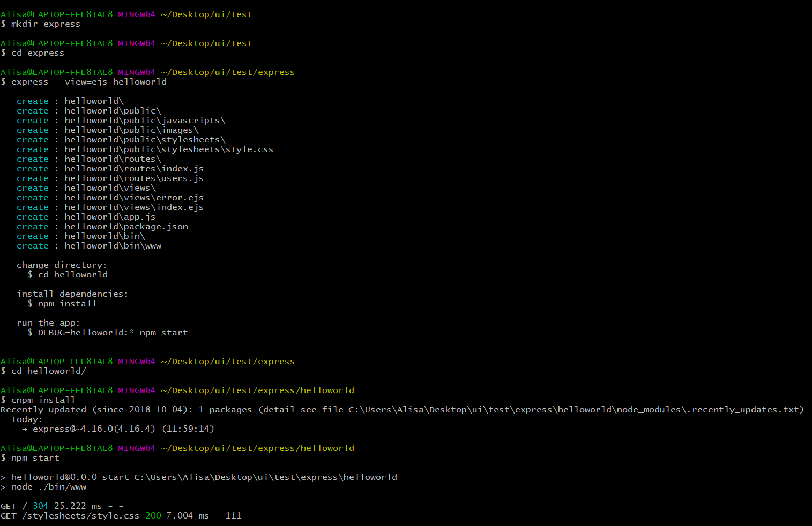The image size is (812, 526).
Task: Click the helloworld\views\index.ejs path
Action: (134, 207)
